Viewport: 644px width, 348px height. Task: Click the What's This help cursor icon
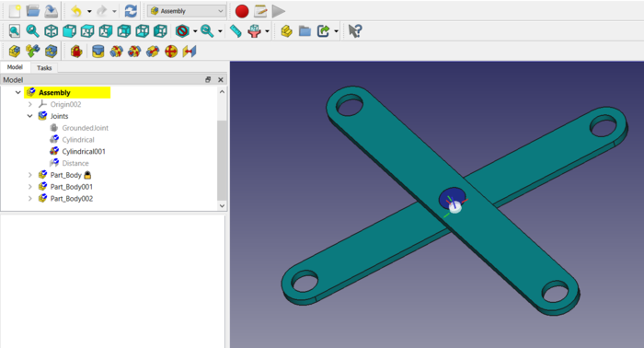pyautogui.click(x=355, y=31)
